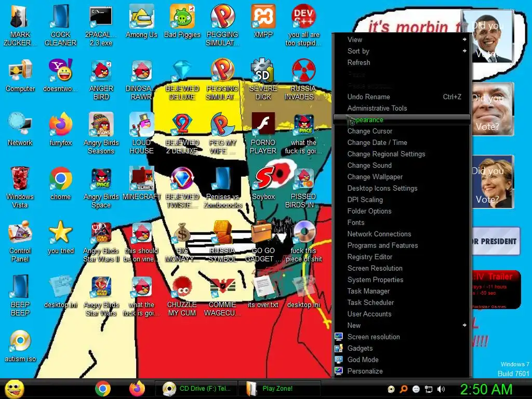Viewport: 532px width, 399px height.
Task: Switch to the Play Zone! taskbar window
Action: 279,389
